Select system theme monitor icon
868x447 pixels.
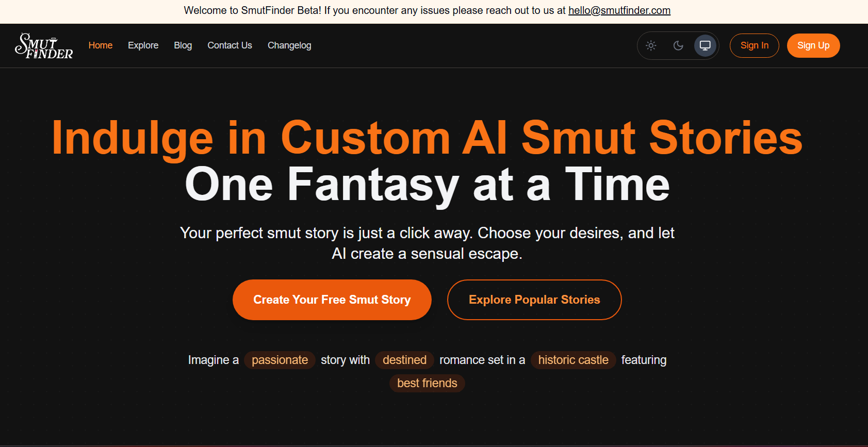pos(705,45)
